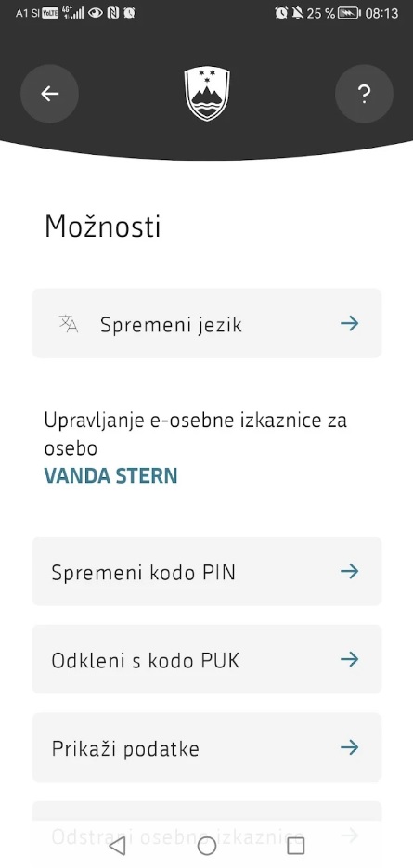Open help via question mark icon

(x=364, y=94)
